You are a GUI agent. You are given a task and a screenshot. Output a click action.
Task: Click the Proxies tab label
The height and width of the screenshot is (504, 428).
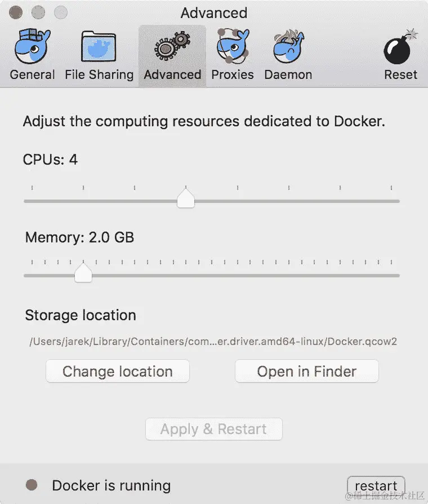232,74
